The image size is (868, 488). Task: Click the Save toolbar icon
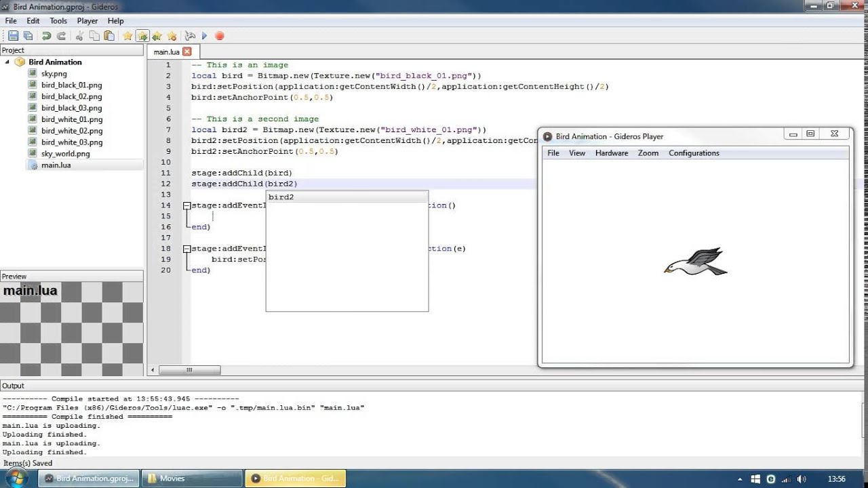[x=13, y=36]
